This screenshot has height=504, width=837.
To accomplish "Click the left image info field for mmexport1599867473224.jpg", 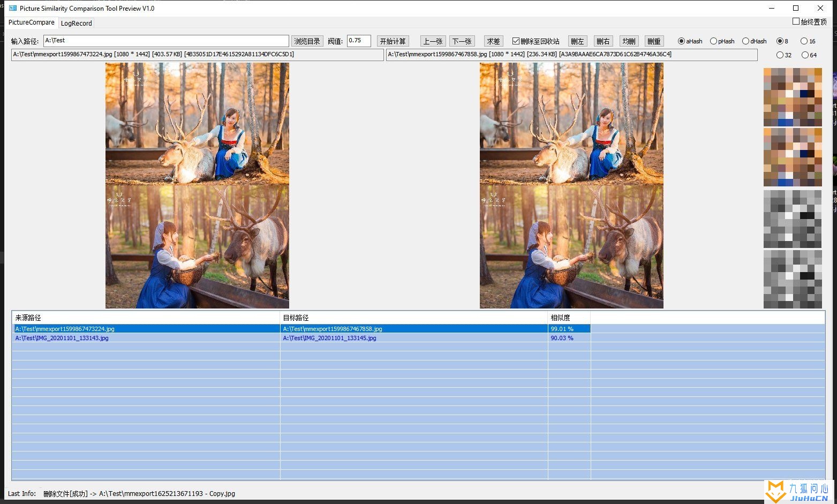I will 197,55.
